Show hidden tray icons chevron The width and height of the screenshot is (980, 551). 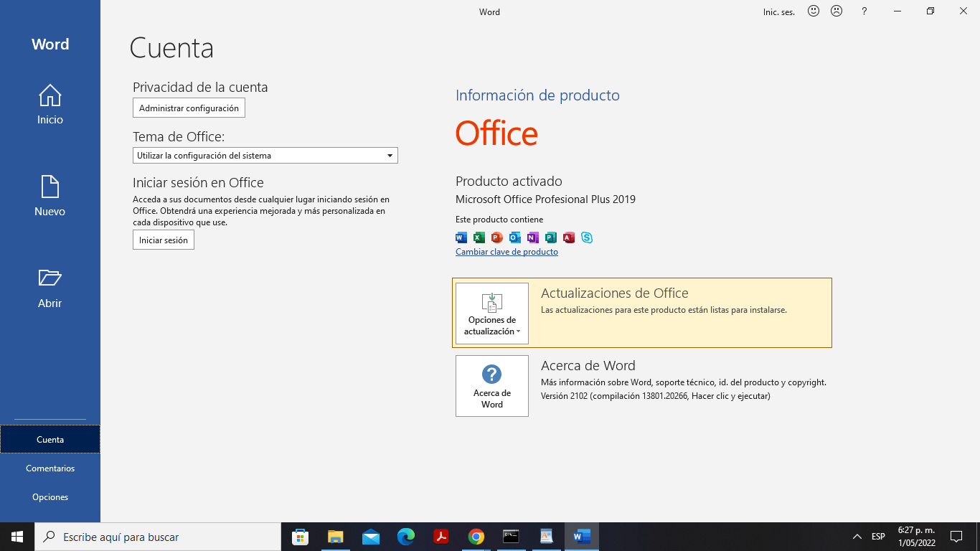pyautogui.click(x=857, y=537)
